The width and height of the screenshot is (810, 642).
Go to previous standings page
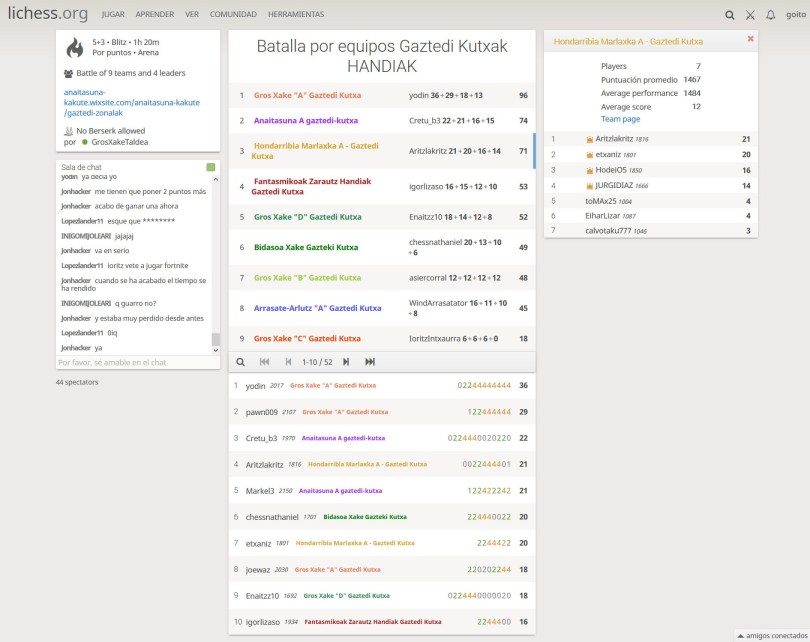(289, 362)
